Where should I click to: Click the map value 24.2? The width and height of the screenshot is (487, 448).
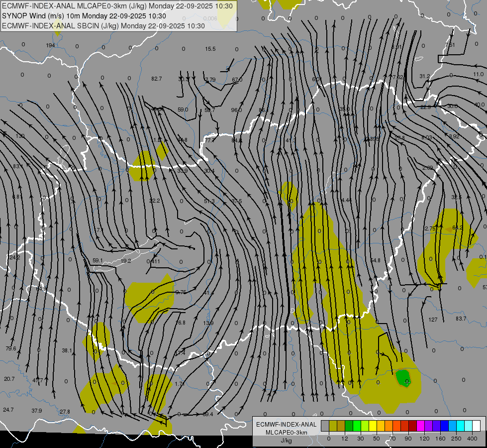click(14, 257)
